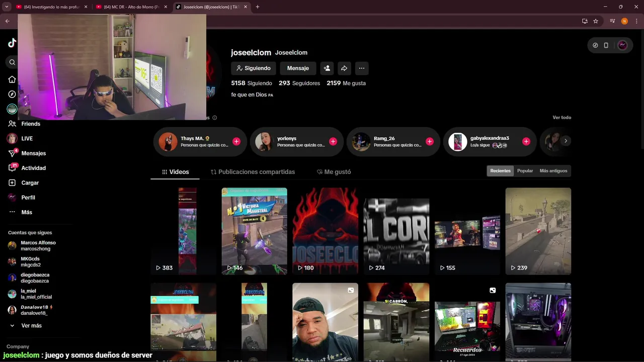Open tab search dropdown arrow
The height and width of the screenshot is (362, 644).
7,7
